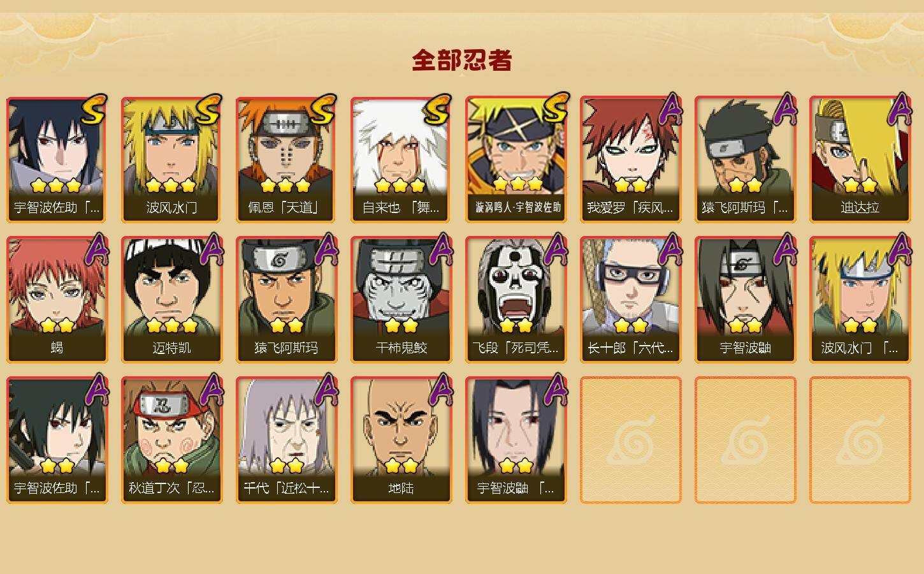Click the star rating on 迈特凯 card

tap(171, 326)
